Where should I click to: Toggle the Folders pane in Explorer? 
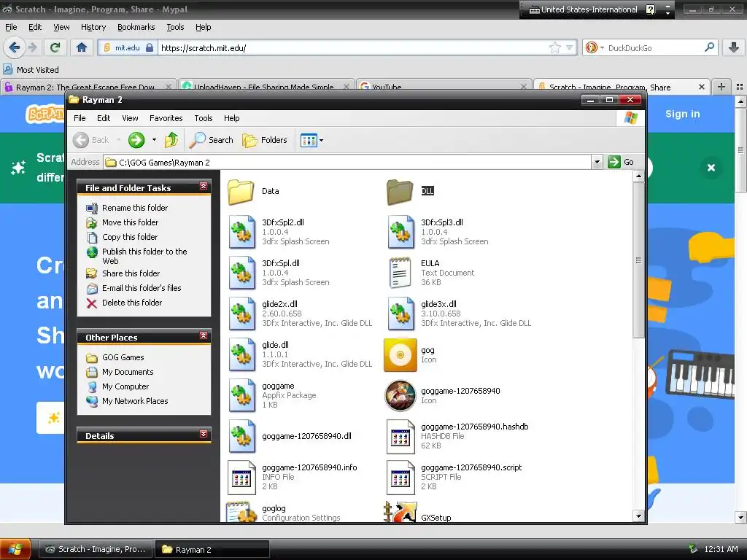265,140
